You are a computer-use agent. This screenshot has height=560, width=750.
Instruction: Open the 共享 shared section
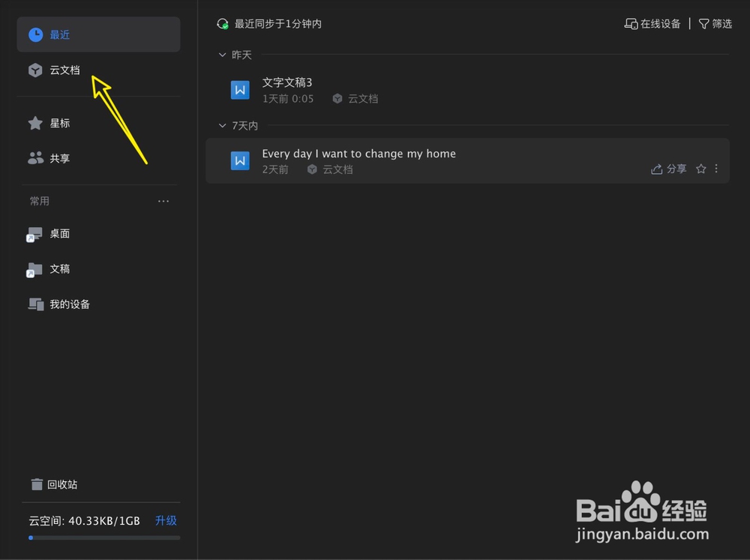tap(98, 158)
